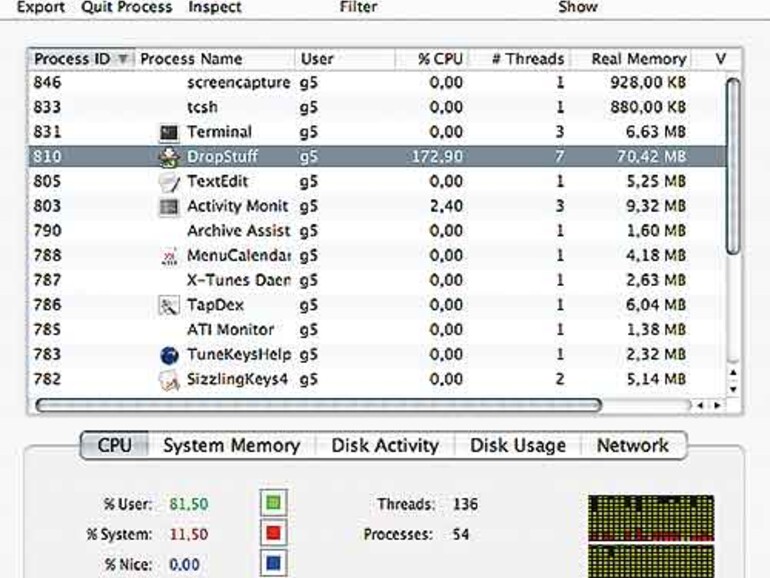
Task: Click the red % System color swatch
Action: (x=272, y=533)
